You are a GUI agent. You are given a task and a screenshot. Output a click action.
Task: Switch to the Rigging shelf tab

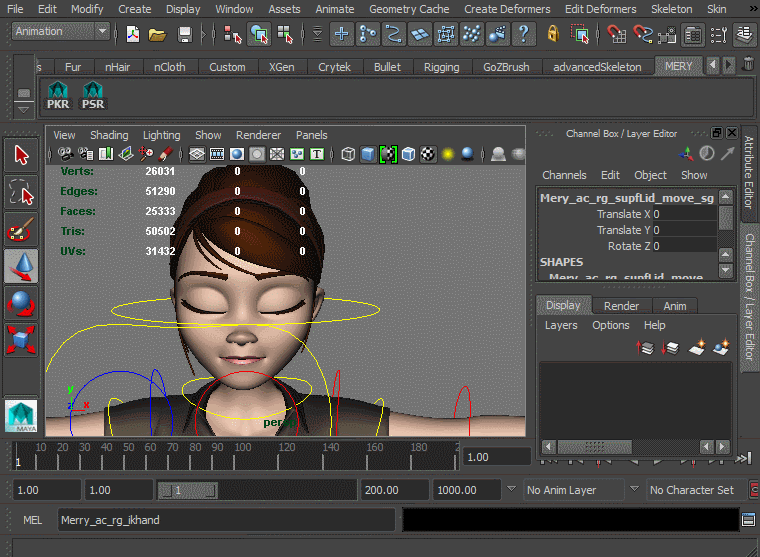441,67
